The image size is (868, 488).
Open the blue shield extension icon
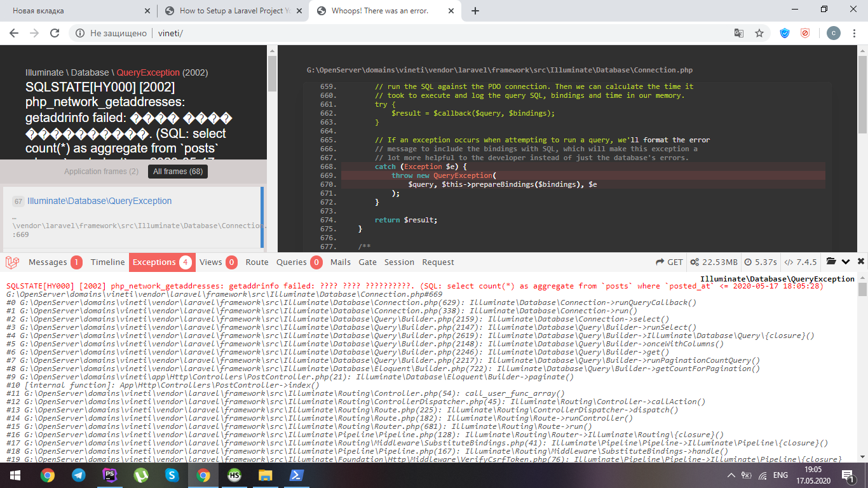click(785, 33)
